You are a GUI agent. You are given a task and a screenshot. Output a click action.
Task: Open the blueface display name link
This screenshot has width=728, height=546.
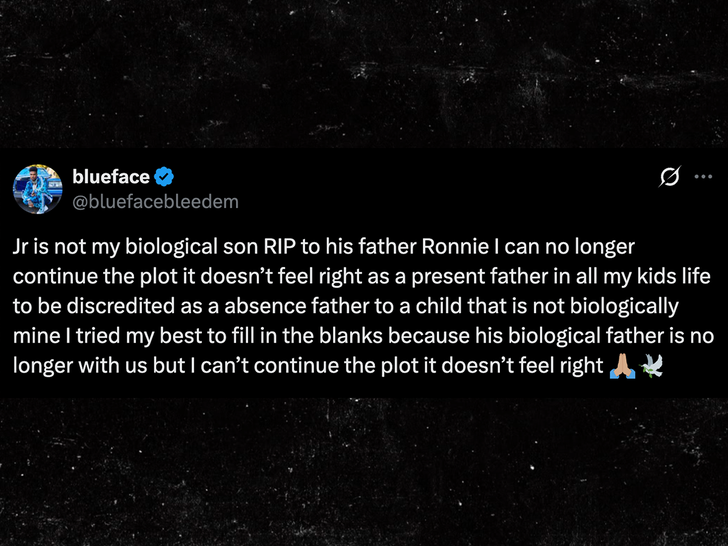(110, 177)
